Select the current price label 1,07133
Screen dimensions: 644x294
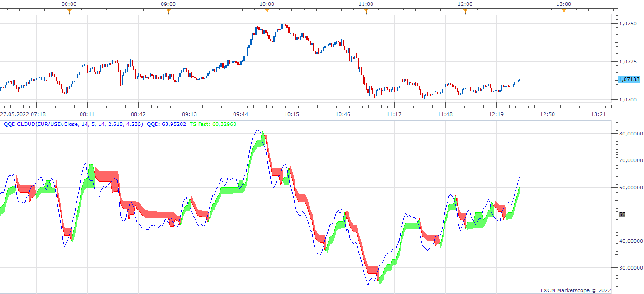pyautogui.click(x=629, y=79)
